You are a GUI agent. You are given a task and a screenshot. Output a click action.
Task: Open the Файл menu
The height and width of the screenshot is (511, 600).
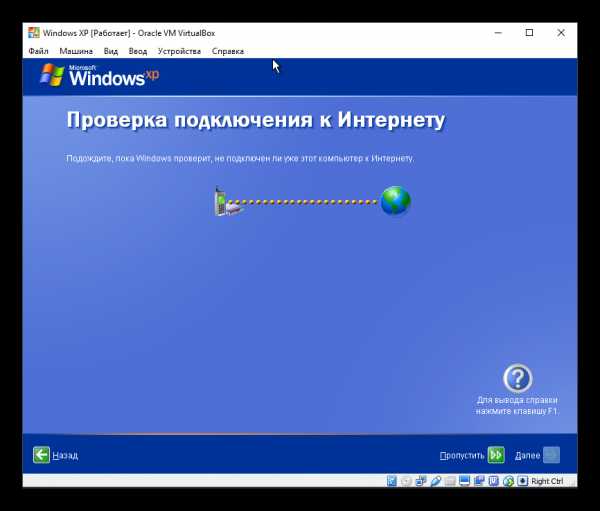pos(38,51)
